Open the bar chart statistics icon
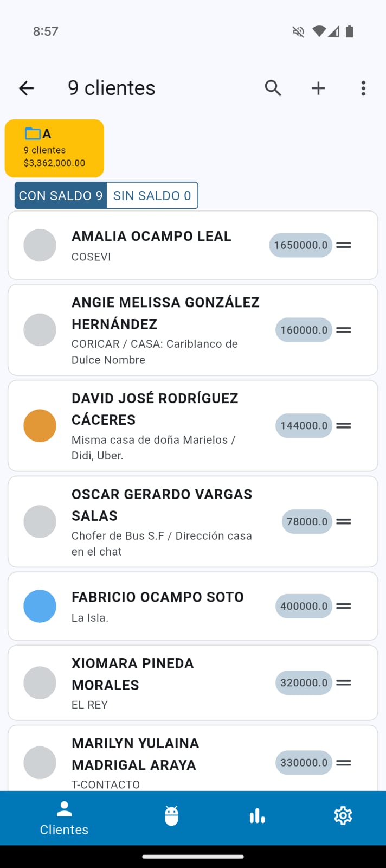 [257, 815]
